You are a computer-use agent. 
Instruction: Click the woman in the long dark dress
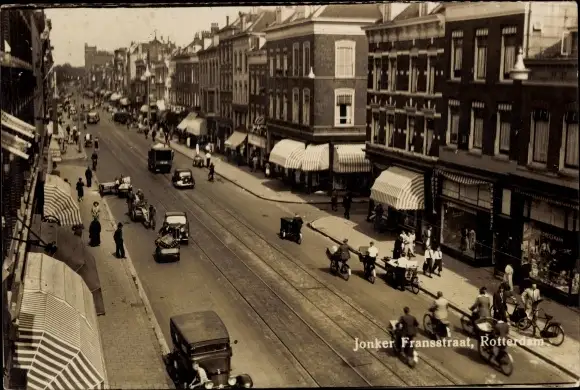pos(95,232)
